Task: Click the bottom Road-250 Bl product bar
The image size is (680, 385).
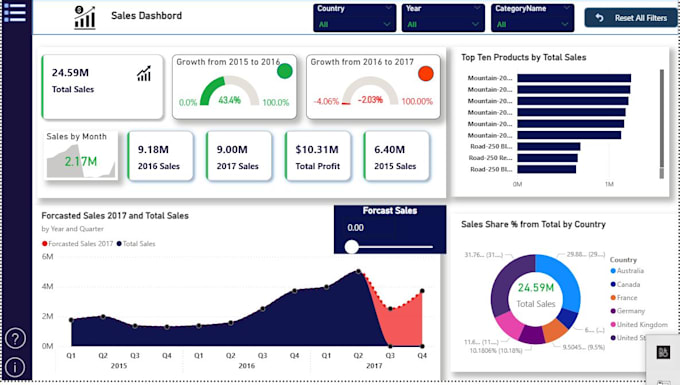Action: 546,169
